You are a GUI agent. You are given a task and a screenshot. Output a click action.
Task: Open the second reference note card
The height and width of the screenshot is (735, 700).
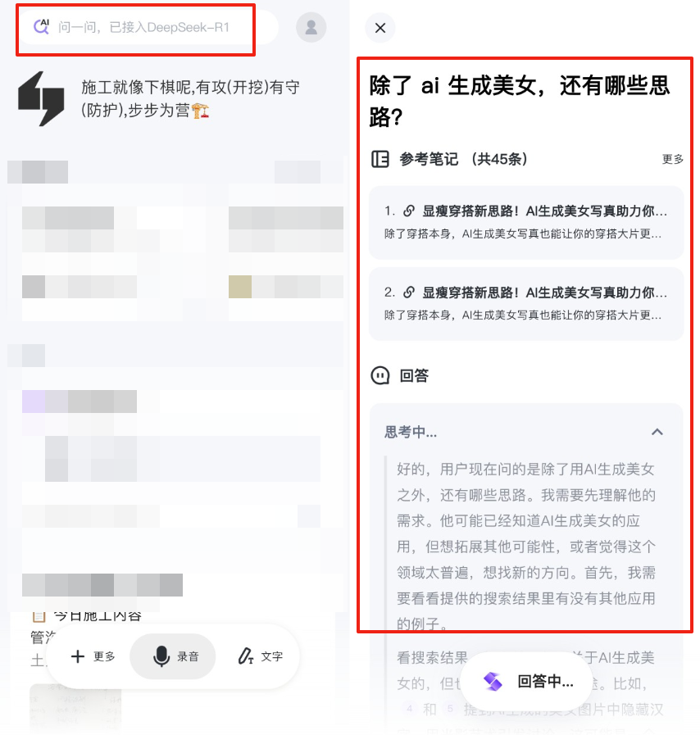coord(526,304)
